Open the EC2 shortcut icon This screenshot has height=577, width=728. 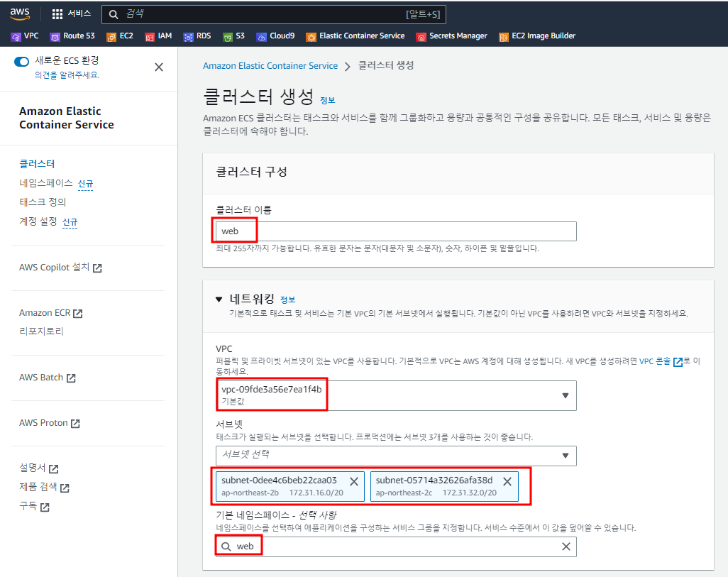(111, 37)
